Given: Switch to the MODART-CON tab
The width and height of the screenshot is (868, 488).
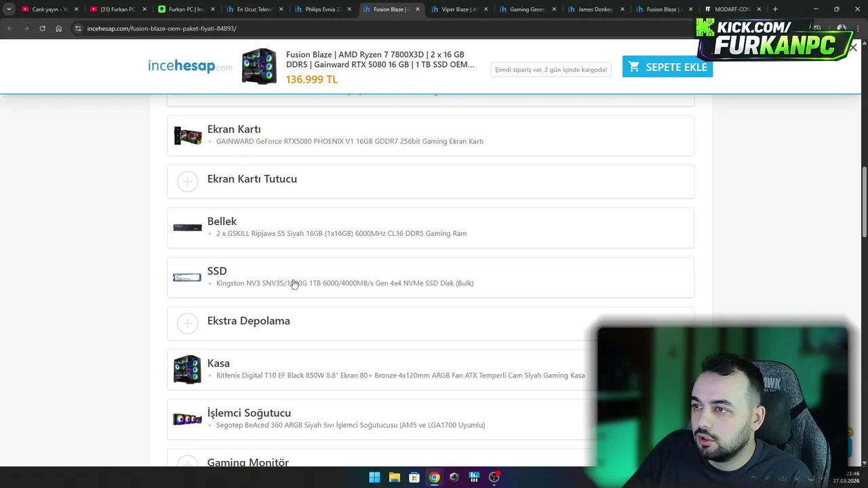Looking at the screenshot, I should (732, 9).
